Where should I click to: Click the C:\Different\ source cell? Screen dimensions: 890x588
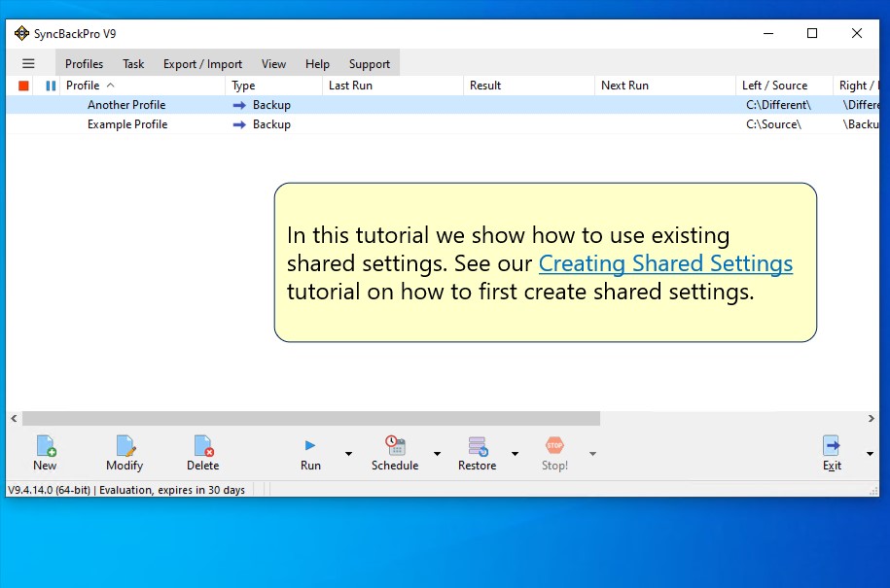779,105
